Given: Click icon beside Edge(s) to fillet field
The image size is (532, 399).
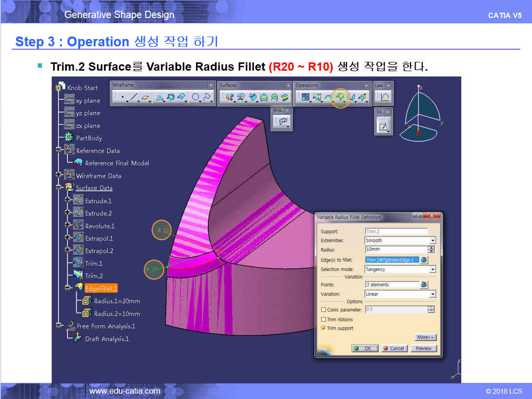Looking at the screenshot, I should (x=424, y=260).
